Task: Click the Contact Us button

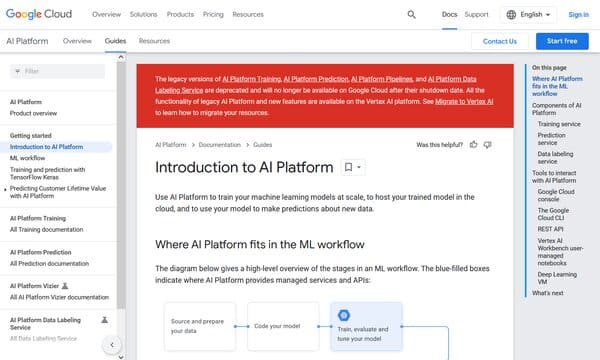Action: (x=500, y=41)
